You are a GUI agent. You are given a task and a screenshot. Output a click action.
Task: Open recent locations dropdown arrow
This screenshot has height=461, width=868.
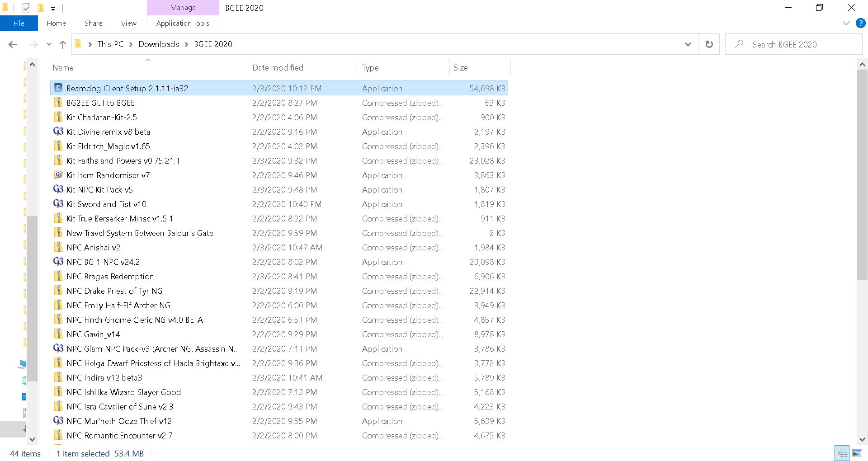click(49, 44)
